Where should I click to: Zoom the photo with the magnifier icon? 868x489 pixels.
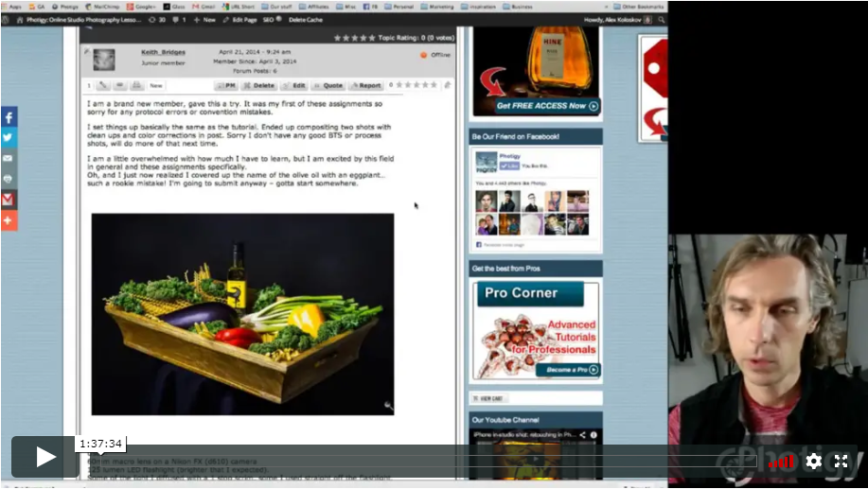pyautogui.click(x=389, y=407)
